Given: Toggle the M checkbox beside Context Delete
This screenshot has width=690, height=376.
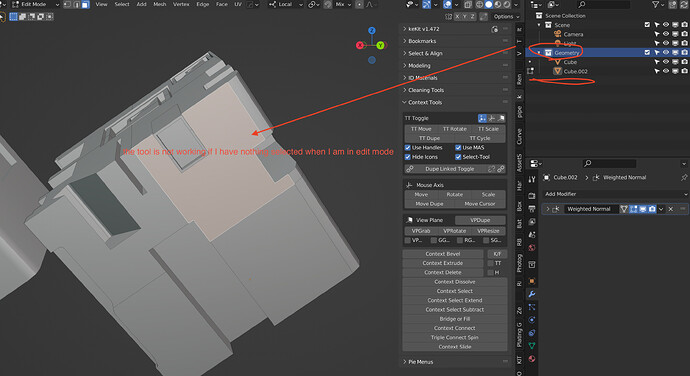Looking at the screenshot, I should [491, 273].
